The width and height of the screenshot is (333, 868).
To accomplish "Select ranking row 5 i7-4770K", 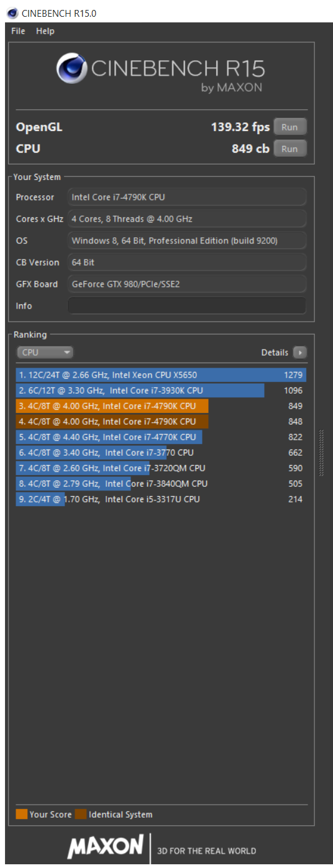I will click(x=161, y=437).
